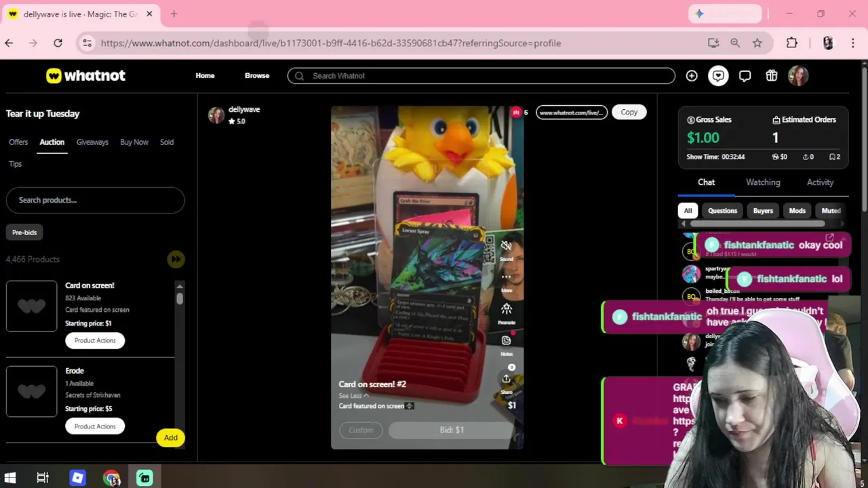Open Product Actions for Card on screen!

pyautogui.click(x=95, y=340)
